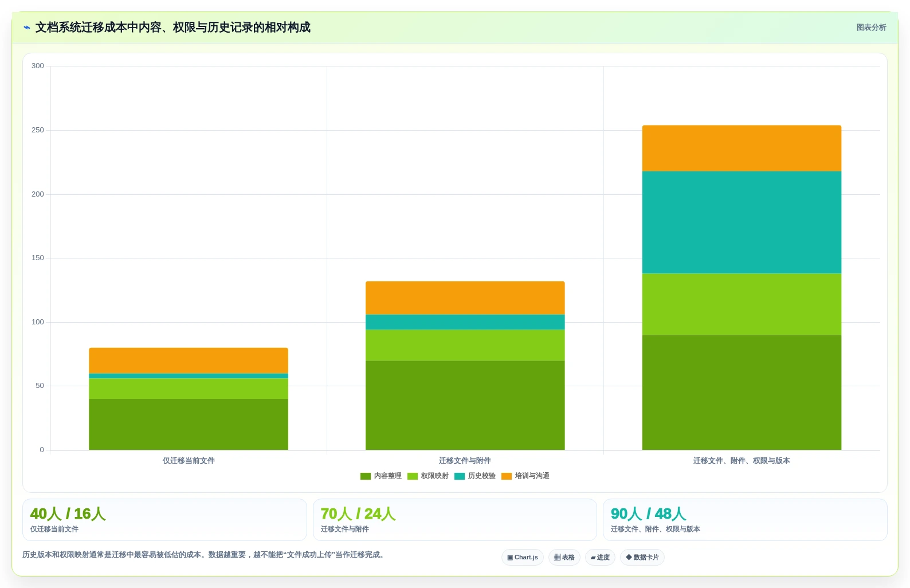This screenshot has height=588, width=910.
Task: Click the light green segment of 仅迁移当前文件 bar
Action: [x=189, y=389]
